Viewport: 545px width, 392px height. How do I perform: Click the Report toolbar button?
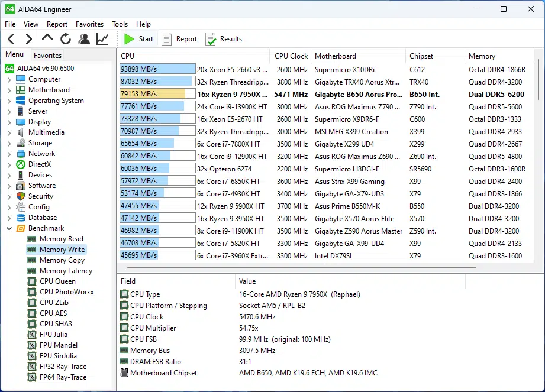point(179,39)
